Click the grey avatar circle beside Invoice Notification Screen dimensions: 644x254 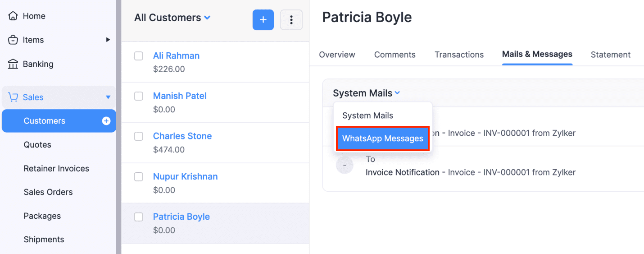tap(345, 166)
